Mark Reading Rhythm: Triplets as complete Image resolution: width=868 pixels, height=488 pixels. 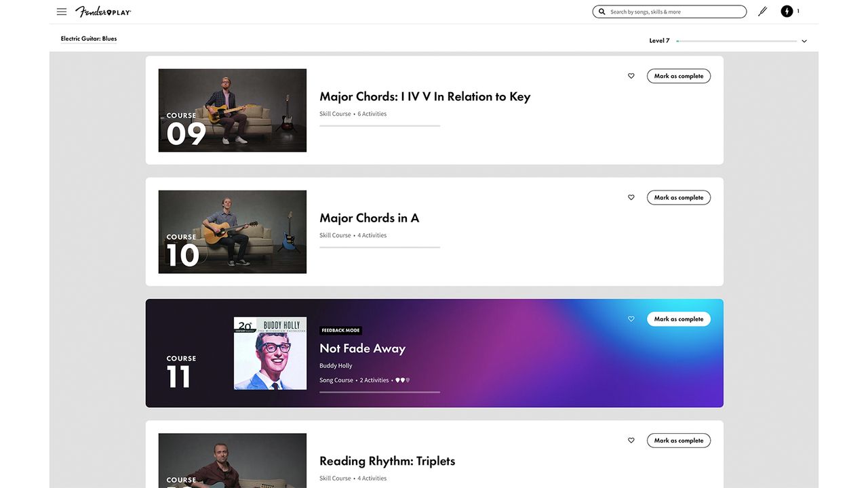679,440
